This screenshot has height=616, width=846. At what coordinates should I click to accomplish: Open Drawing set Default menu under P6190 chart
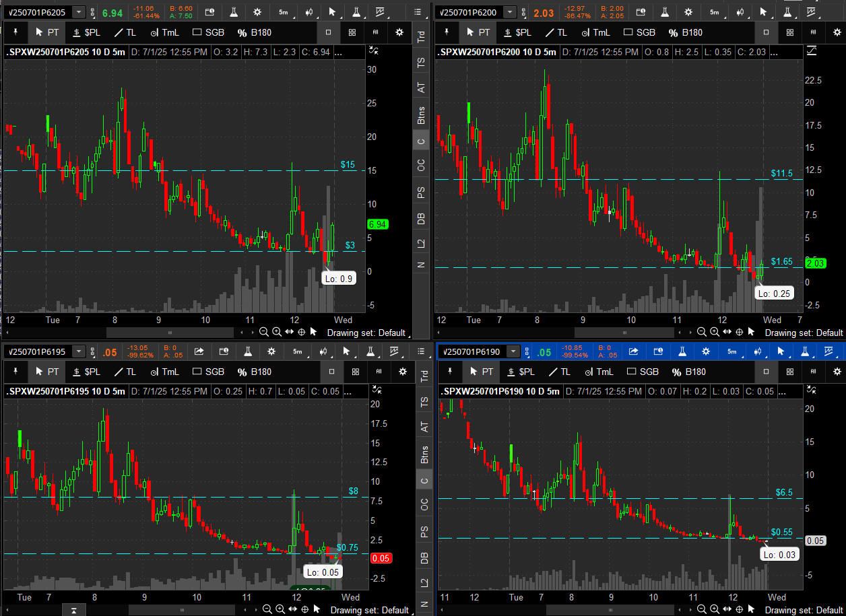coord(804,610)
